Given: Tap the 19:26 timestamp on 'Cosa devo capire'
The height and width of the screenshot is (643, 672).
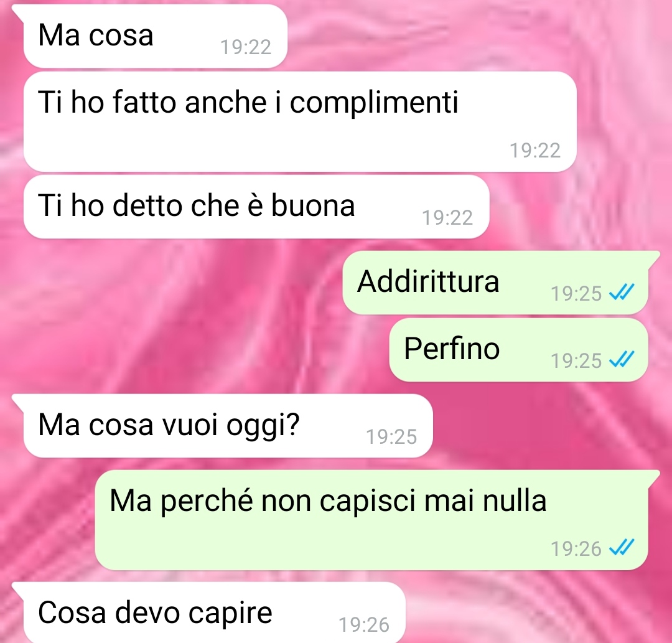Looking at the screenshot, I should (364, 624).
